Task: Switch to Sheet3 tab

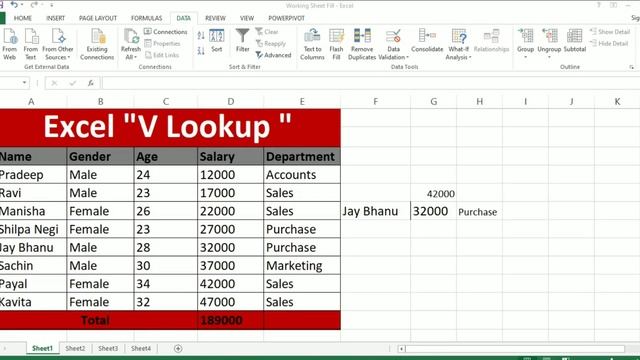Action: [108, 348]
